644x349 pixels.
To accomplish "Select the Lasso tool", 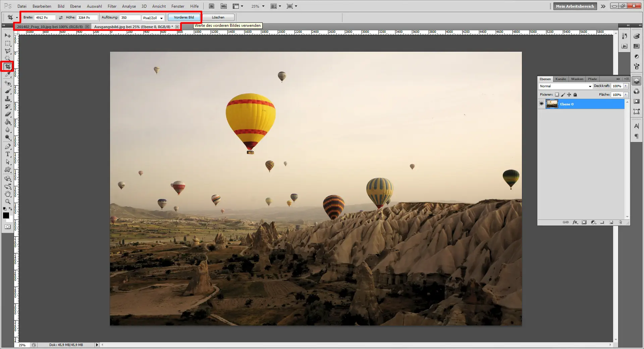I will 7,51.
